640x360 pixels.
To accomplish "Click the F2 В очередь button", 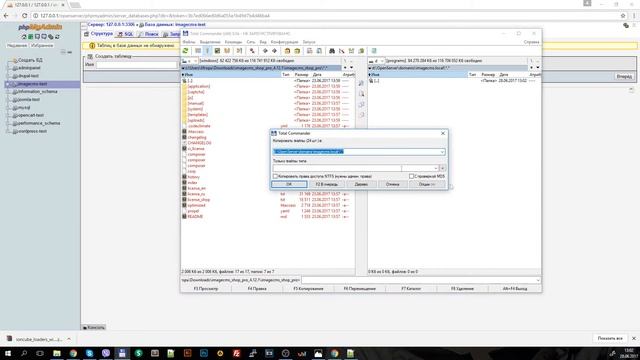I will tap(327, 184).
